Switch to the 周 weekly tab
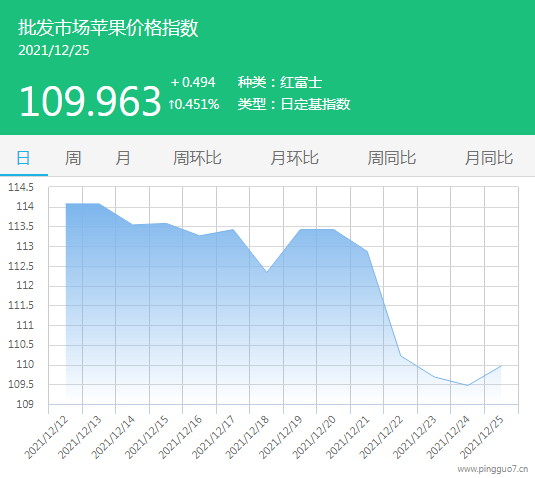This screenshot has width=535, height=478. tap(73, 158)
